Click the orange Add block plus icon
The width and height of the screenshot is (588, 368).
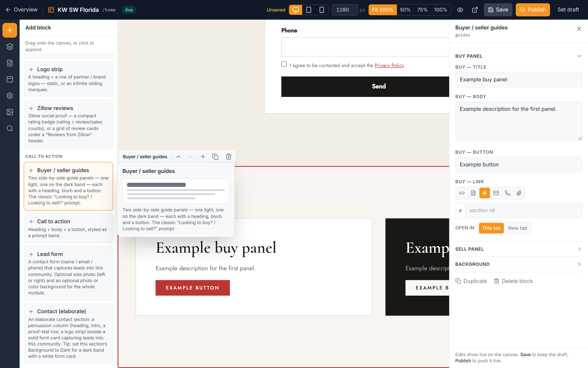coord(10,30)
